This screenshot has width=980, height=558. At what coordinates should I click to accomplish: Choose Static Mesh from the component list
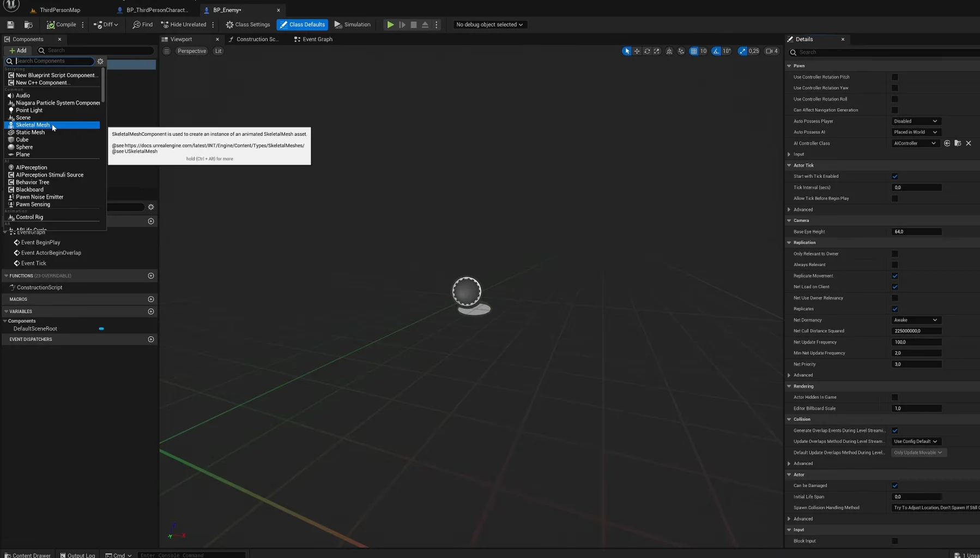click(52, 133)
